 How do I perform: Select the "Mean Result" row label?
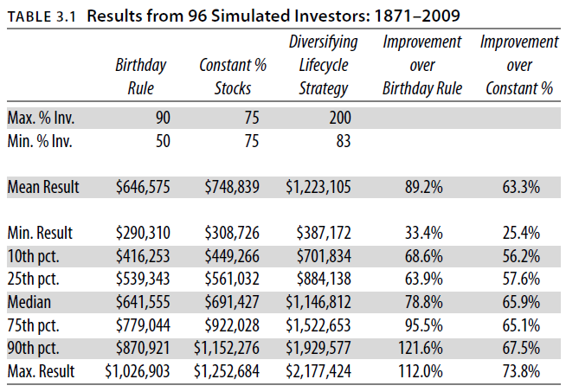[x=43, y=186]
